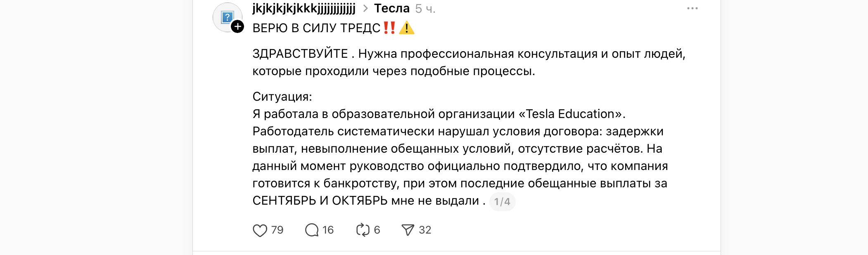Click the 16 replies count
The width and height of the screenshot is (868, 255).
pyautogui.click(x=328, y=230)
